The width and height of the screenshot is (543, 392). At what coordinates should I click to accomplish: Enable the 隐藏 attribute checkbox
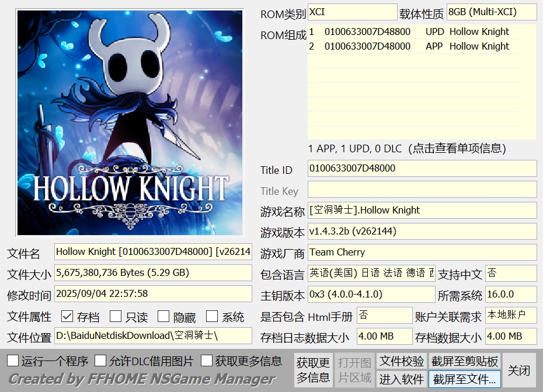click(x=163, y=317)
